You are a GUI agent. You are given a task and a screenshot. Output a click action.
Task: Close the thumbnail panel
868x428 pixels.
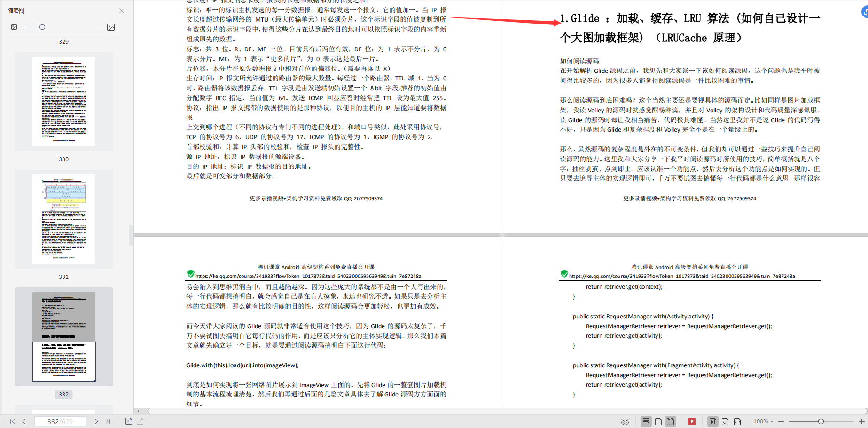(x=122, y=11)
